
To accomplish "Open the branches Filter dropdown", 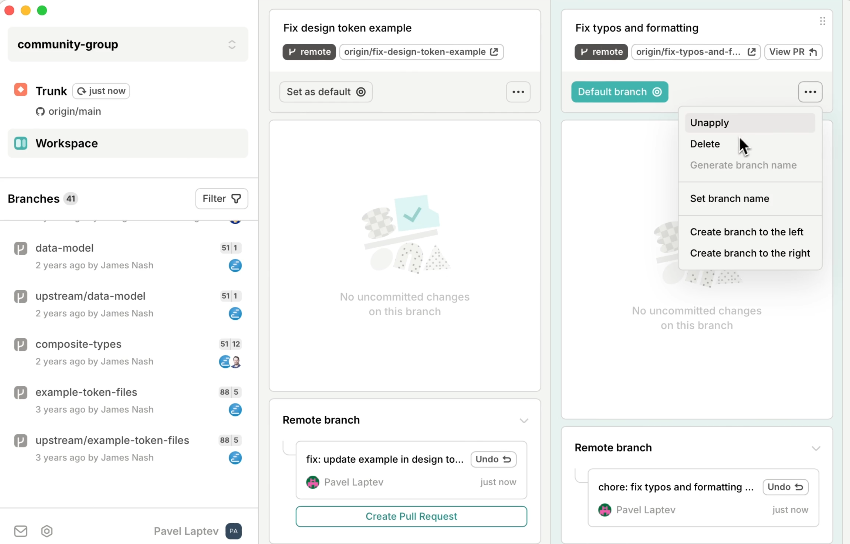I will pyautogui.click(x=221, y=198).
